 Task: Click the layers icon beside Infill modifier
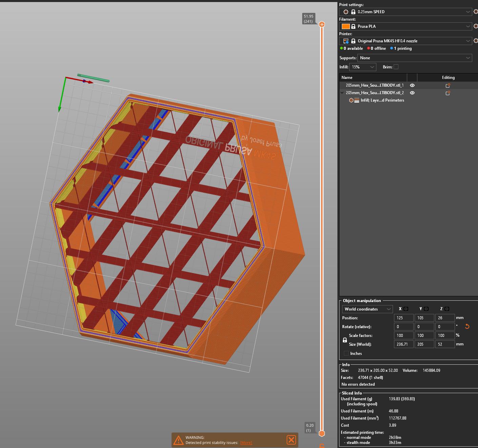pos(357,100)
